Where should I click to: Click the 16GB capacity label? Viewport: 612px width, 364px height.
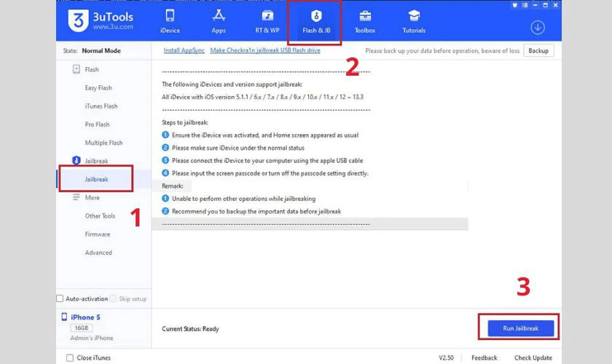point(82,328)
